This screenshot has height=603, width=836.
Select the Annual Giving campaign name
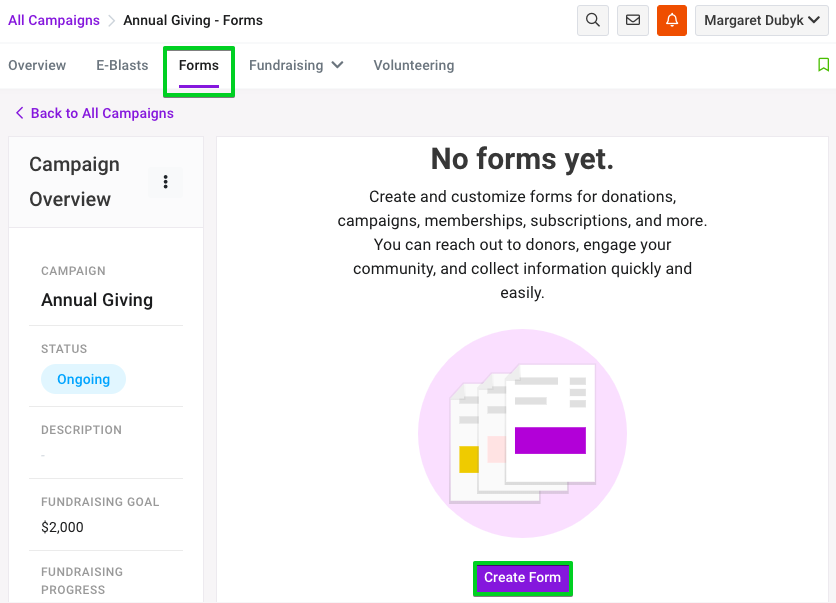(97, 300)
